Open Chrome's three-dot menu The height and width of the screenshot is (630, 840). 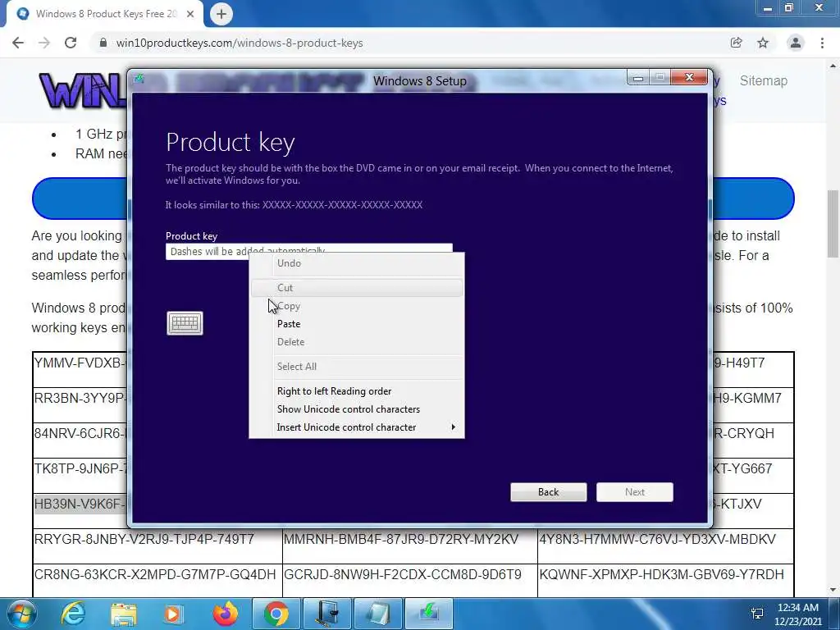[822, 43]
